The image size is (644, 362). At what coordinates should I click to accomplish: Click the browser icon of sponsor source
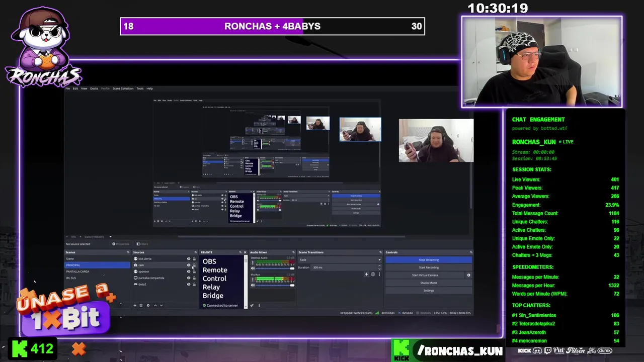point(135,271)
